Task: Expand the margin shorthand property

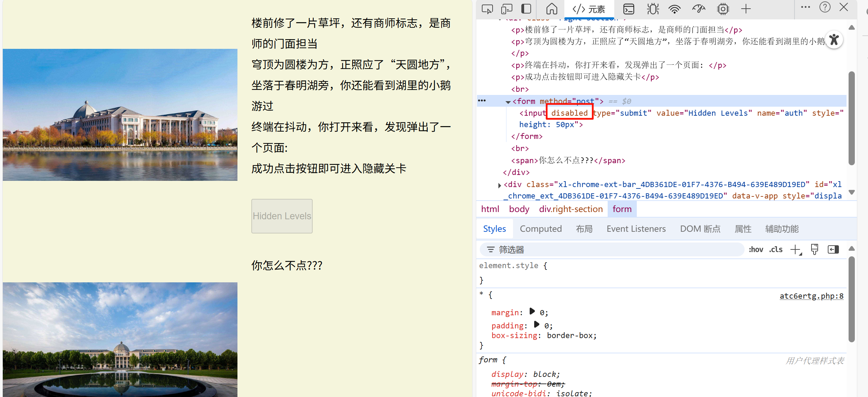Action: tap(532, 311)
